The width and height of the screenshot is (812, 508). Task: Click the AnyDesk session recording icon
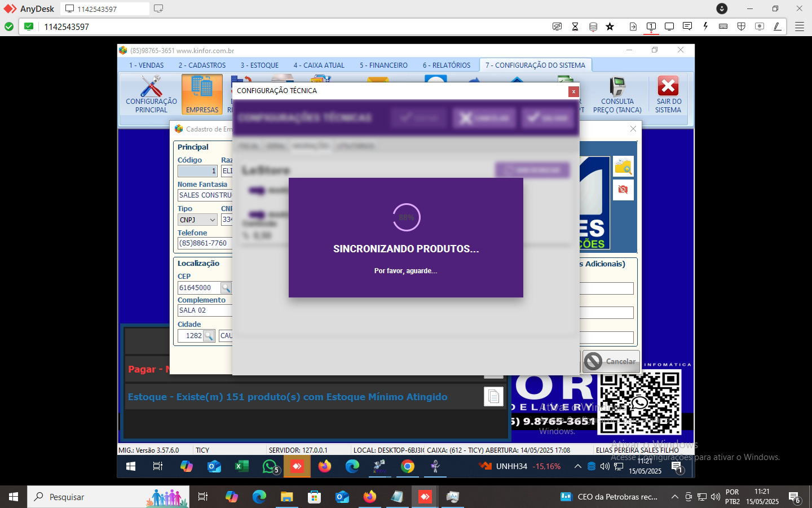[760, 27]
